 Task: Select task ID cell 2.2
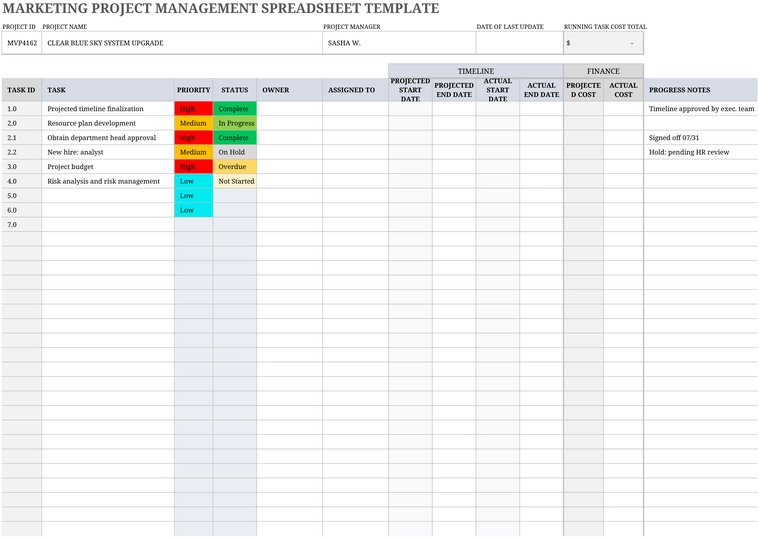[21, 152]
